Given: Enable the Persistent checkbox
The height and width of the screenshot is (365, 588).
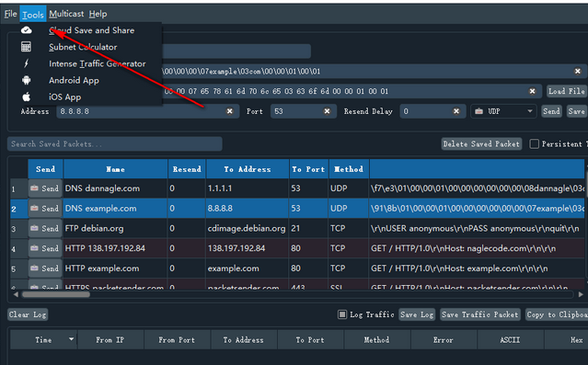Looking at the screenshot, I should [x=535, y=144].
